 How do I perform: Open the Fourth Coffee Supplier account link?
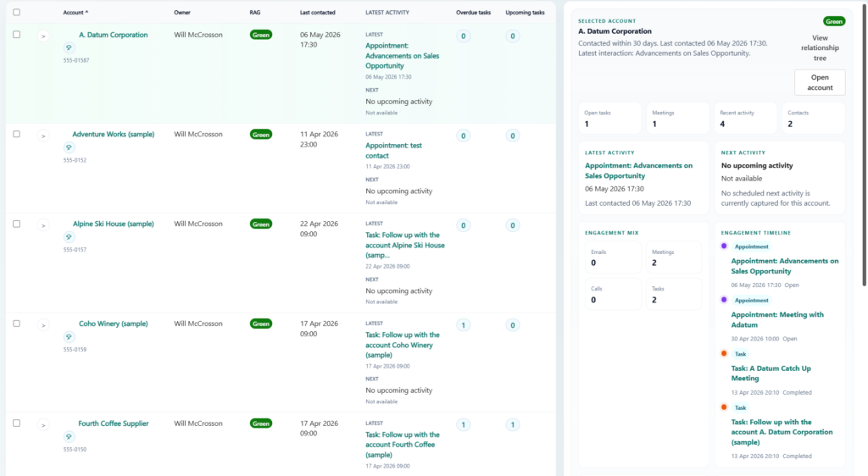point(113,423)
